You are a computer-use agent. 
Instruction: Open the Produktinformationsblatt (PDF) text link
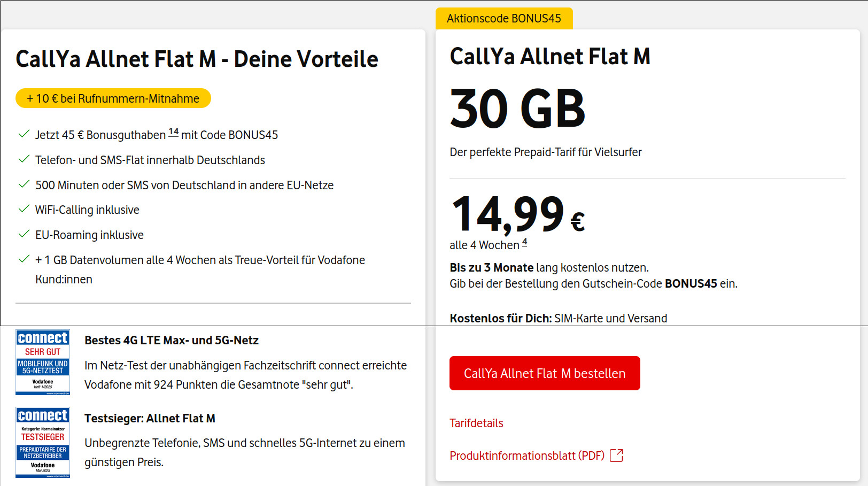[x=526, y=456]
